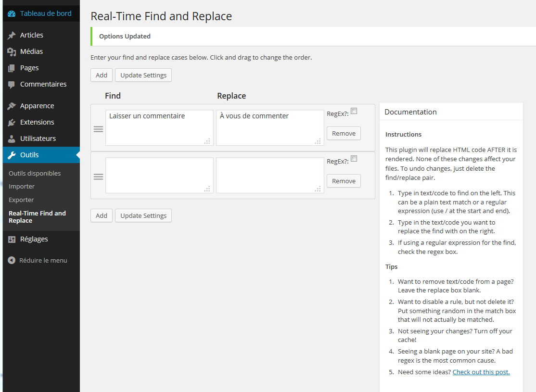Click the Articles pin icon
The image size is (536, 392).
[x=12, y=35]
